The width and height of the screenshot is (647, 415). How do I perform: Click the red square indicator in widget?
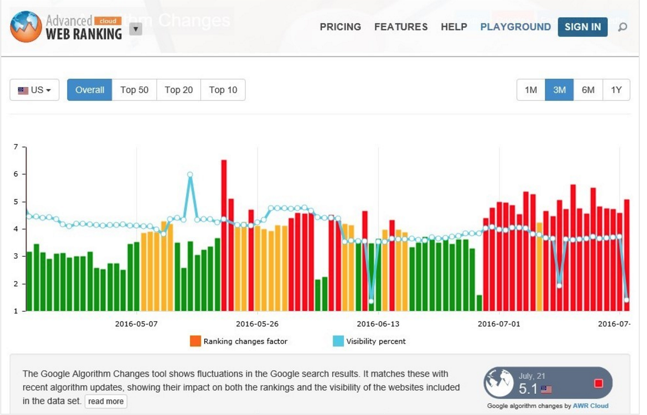[598, 384]
